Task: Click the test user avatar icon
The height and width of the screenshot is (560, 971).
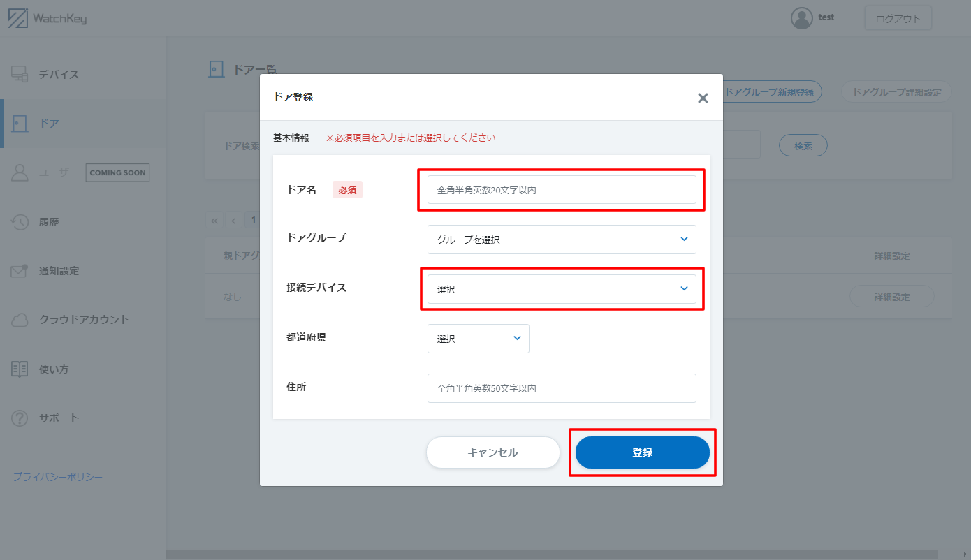Action: pyautogui.click(x=801, y=18)
